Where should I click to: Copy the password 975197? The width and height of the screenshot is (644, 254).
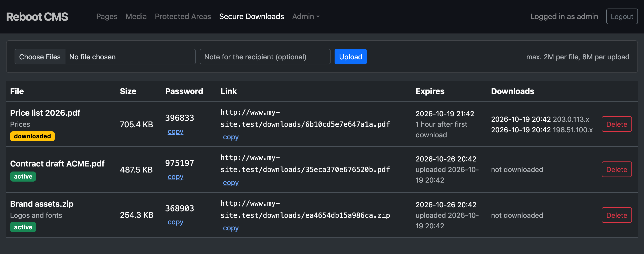click(x=176, y=177)
